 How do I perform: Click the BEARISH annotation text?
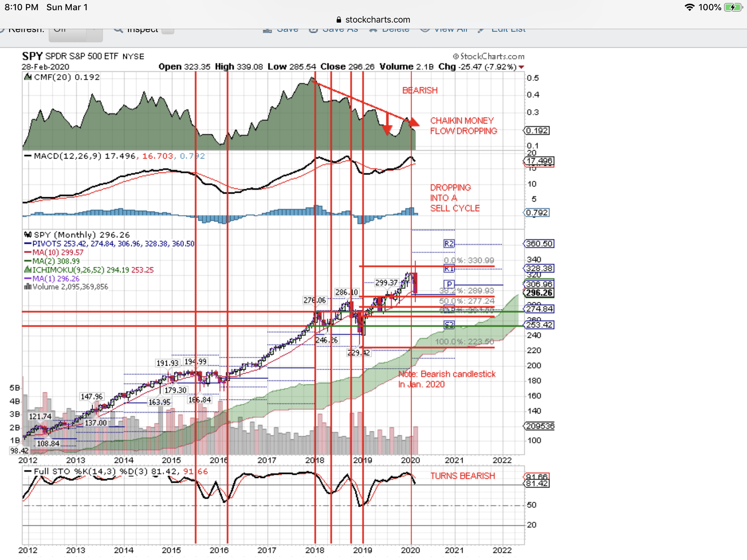(420, 90)
